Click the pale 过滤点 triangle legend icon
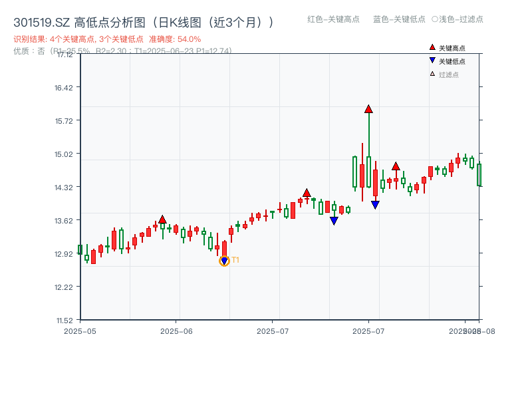 [x=432, y=74]
